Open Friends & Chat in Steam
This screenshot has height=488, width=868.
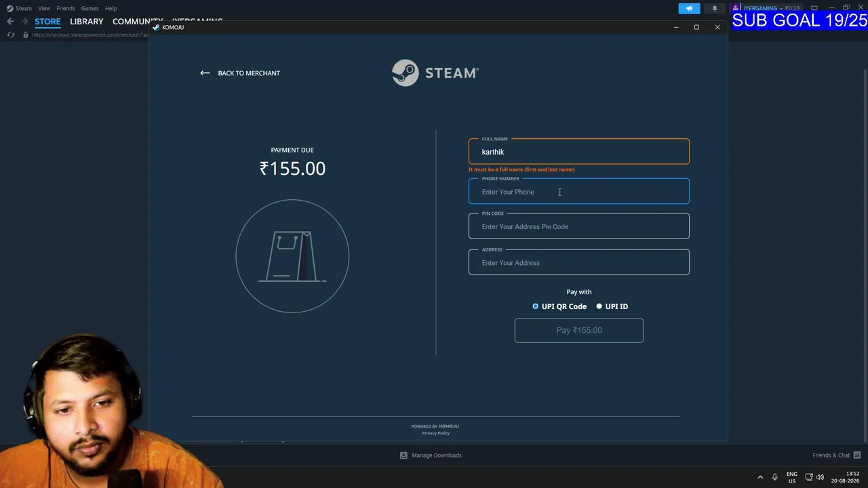coord(831,455)
